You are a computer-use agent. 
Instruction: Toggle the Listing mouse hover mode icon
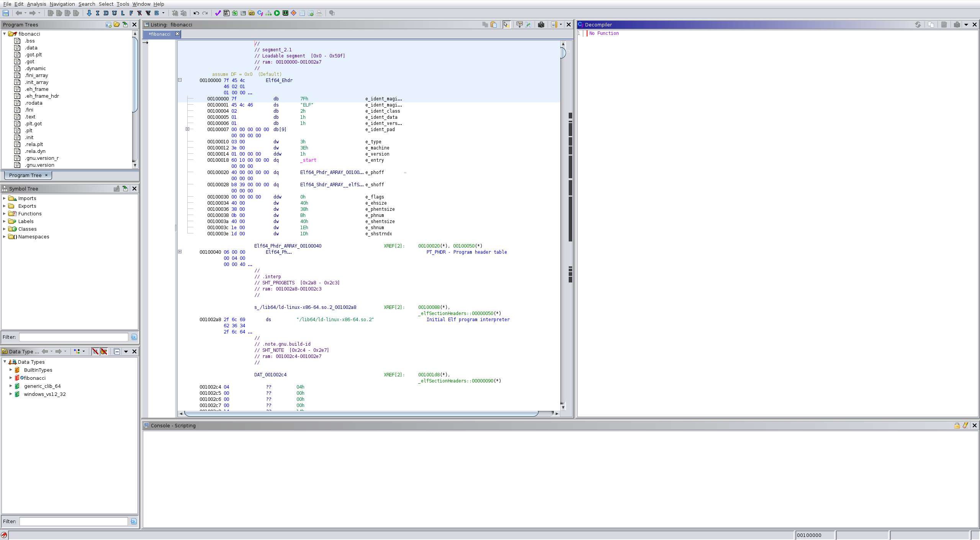pos(506,25)
